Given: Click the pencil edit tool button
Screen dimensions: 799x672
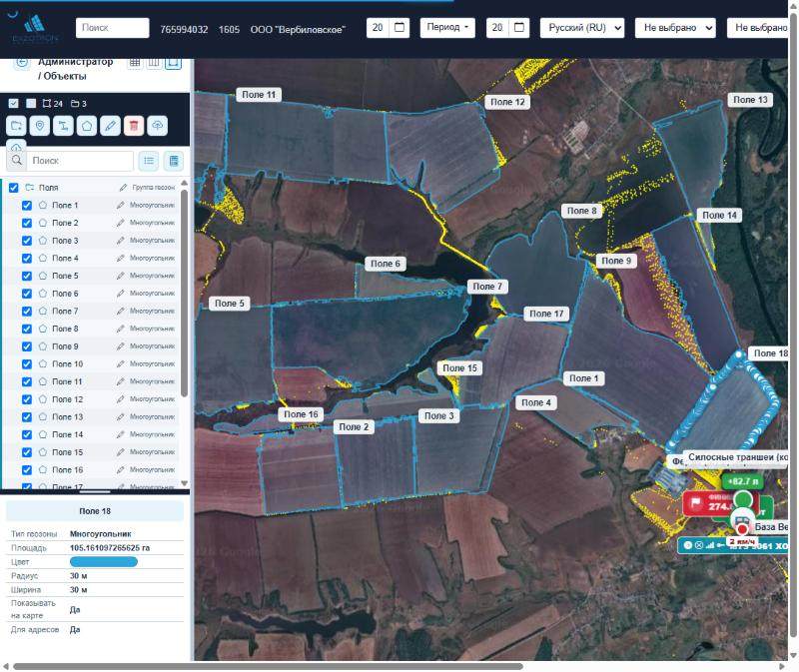Looking at the screenshot, I should coord(110,126).
